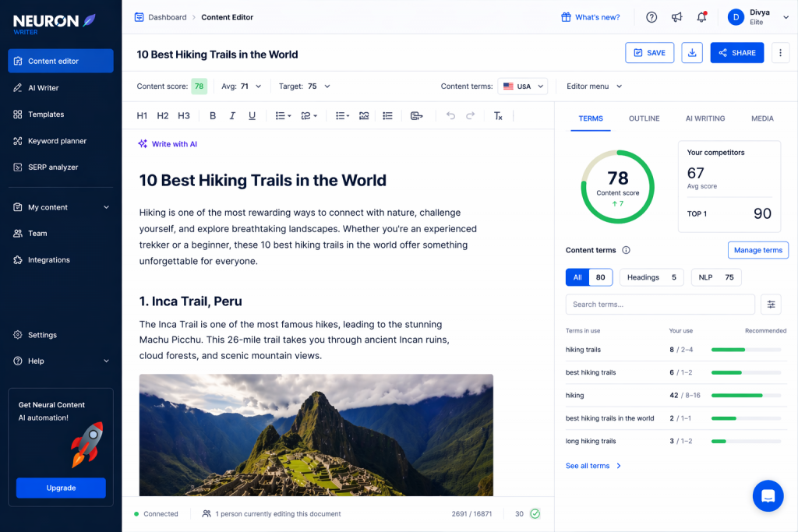Screen dimensions: 798x532
Task: Click the hiking trails usage progress bar
Action: click(746, 350)
